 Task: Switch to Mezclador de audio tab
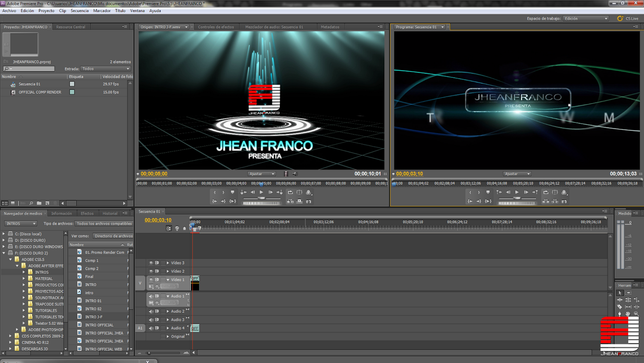coord(274,27)
